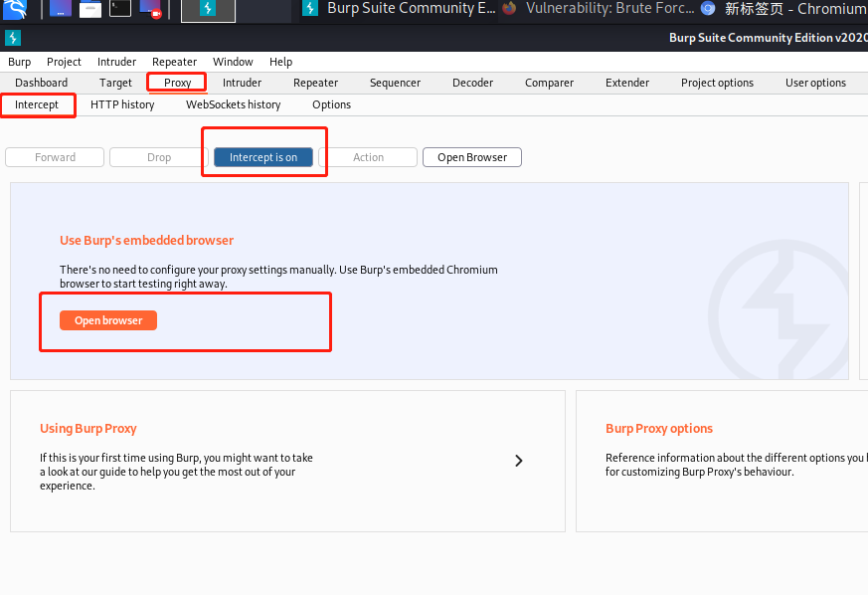Screen dimensions: 868x595
Task: Open the Project menu
Action: (64, 62)
